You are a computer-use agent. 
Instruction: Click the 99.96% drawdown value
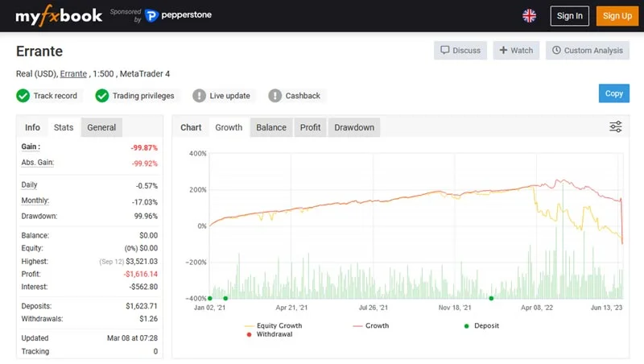click(x=146, y=216)
